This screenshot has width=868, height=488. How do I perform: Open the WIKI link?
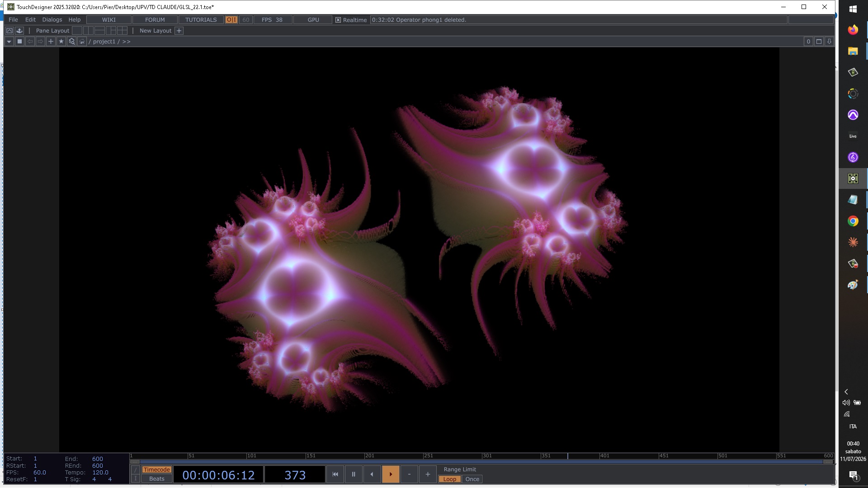[109, 20]
